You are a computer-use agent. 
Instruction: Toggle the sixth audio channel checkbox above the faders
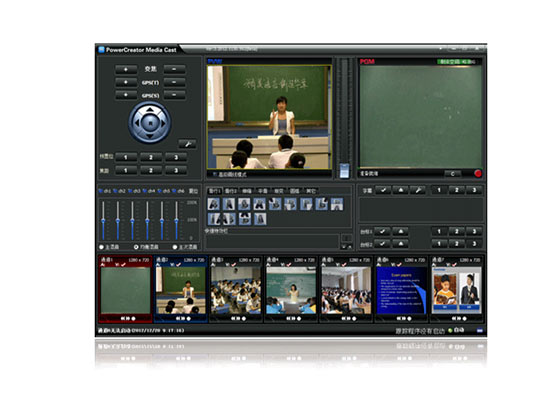click(174, 191)
